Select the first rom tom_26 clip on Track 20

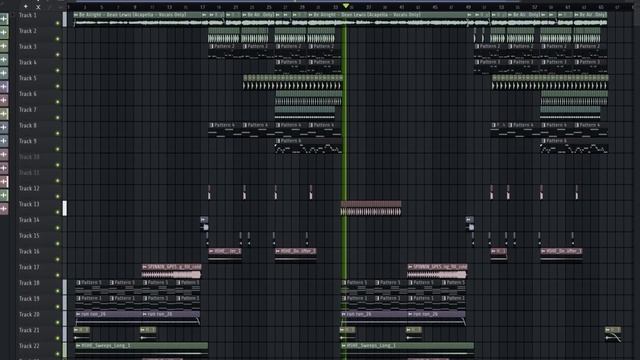pos(108,318)
